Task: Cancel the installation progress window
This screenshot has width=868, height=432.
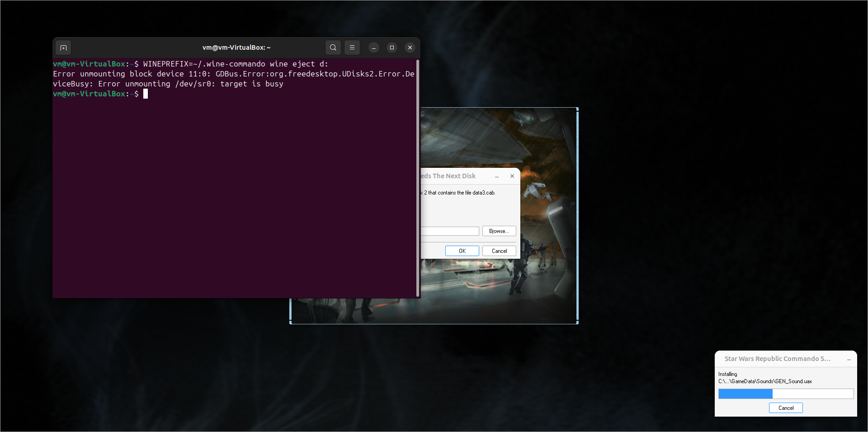Action: pyautogui.click(x=786, y=408)
